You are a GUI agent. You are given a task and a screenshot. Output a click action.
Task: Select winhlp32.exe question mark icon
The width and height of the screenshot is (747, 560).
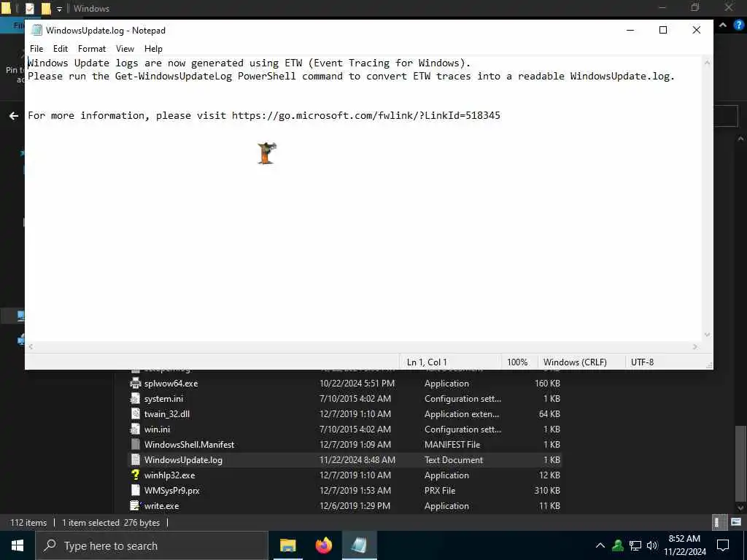click(x=135, y=475)
